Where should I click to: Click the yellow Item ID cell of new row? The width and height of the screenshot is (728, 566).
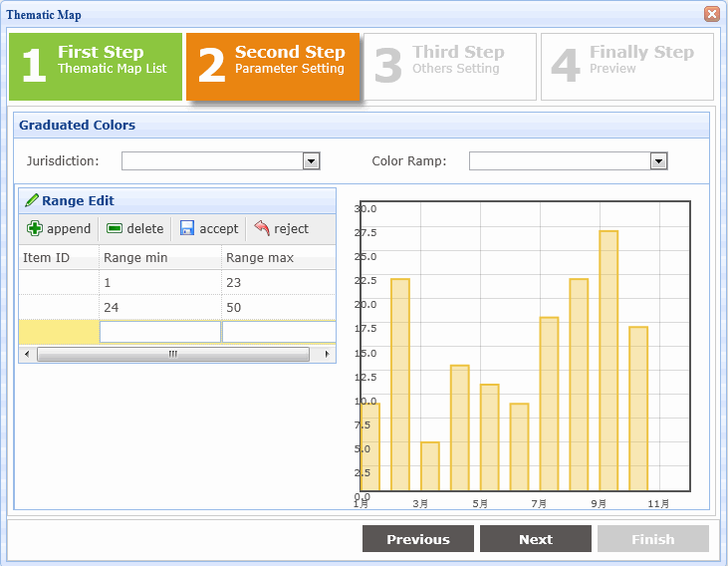click(59, 332)
